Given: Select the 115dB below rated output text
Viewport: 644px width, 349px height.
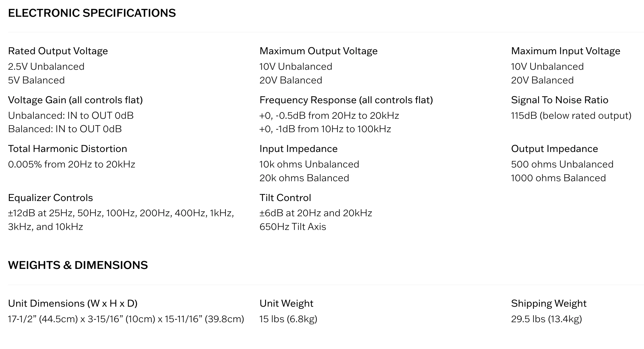Looking at the screenshot, I should pyautogui.click(x=571, y=116).
